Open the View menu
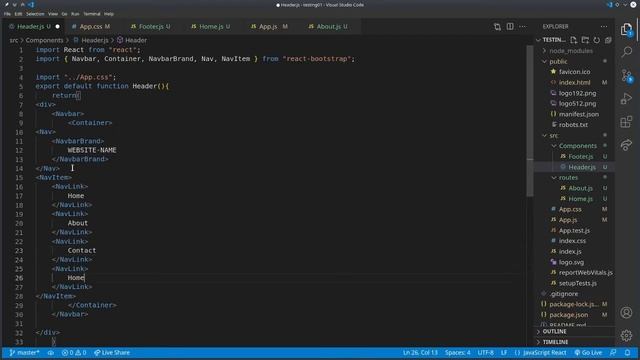Image resolution: width=640 pixels, height=360 pixels. (x=53, y=14)
